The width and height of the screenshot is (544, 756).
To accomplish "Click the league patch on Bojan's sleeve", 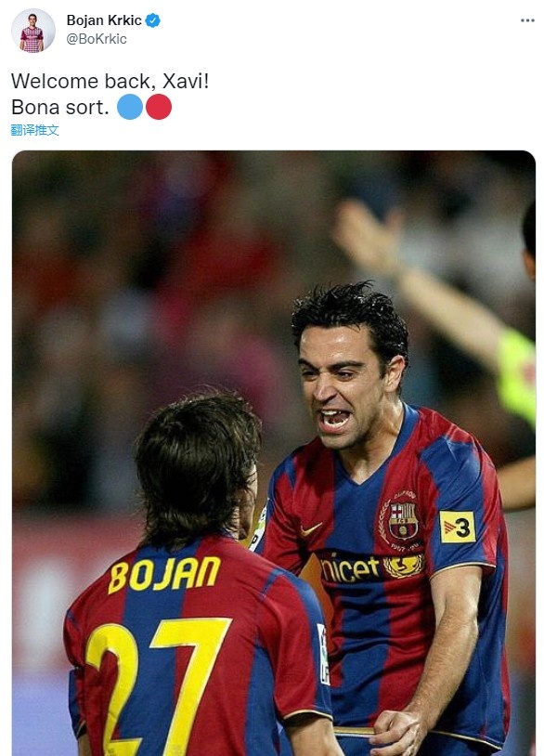I will tap(323, 654).
